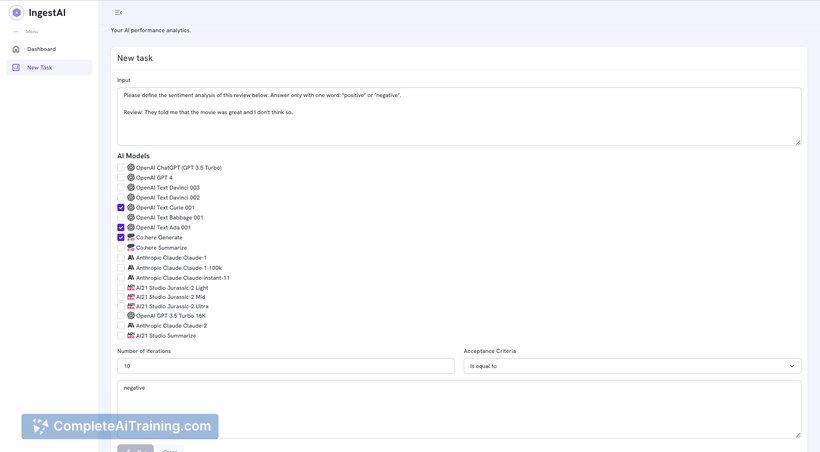Open Dashboard in the sidebar menu
The image size is (820, 452).
pyautogui.click(x=41, y=49)
